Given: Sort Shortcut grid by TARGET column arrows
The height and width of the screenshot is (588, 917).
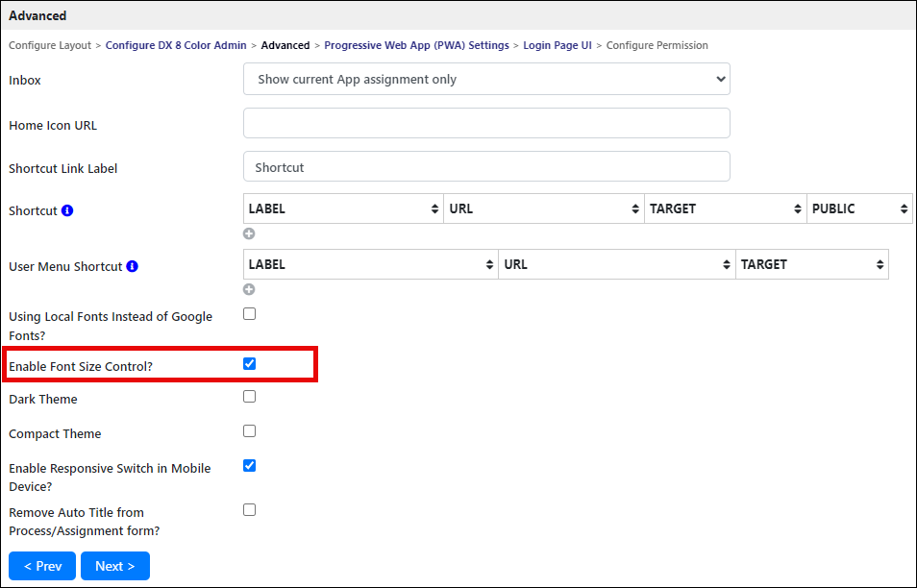Looking at the screenshot, I should 797,208.
